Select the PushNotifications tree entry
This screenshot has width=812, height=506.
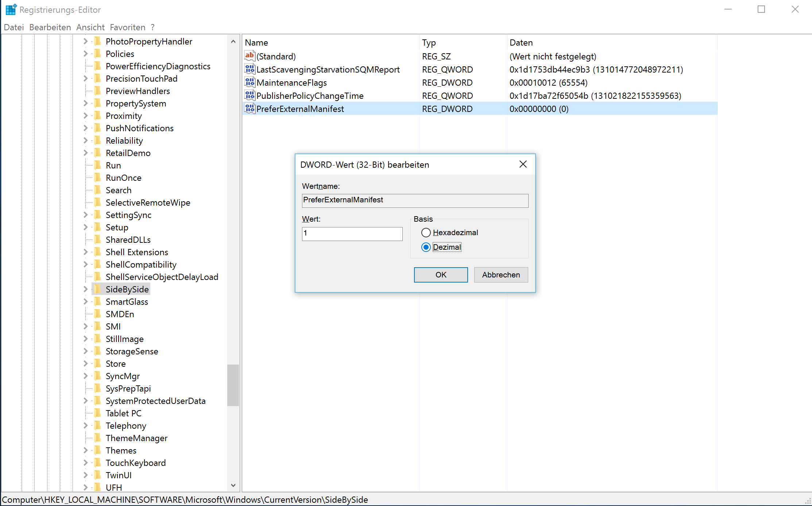click(x=139, y=128)
